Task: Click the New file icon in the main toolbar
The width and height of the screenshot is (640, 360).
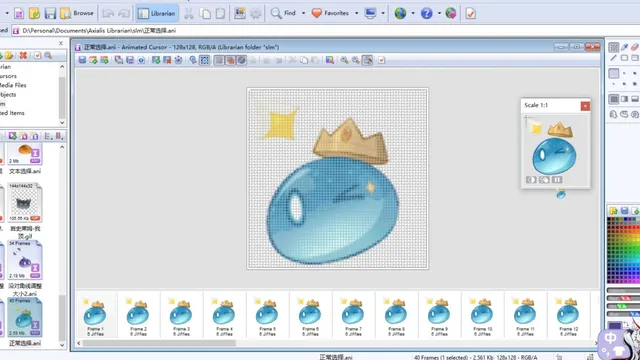Action: coord(19,13)
